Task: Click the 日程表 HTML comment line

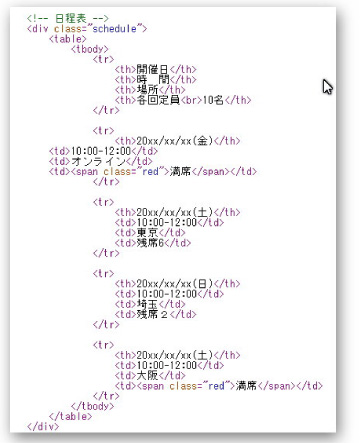Action: click(68, 18)
